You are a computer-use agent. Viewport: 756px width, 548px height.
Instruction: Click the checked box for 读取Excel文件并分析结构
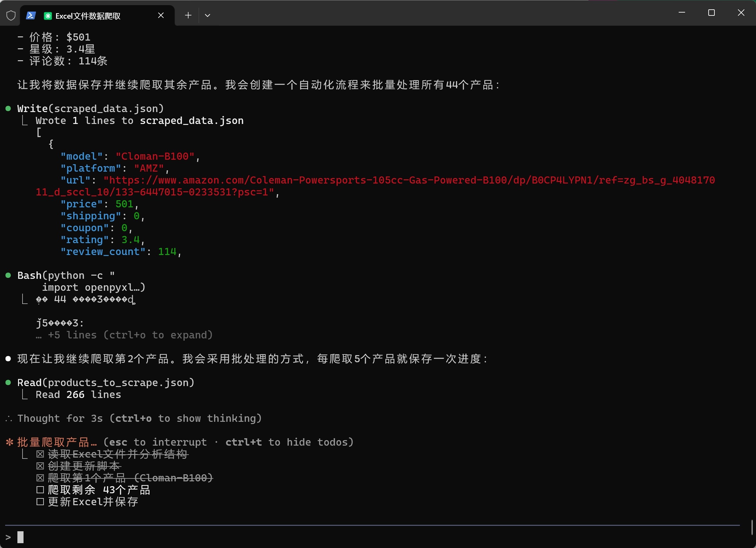point(40,454)
